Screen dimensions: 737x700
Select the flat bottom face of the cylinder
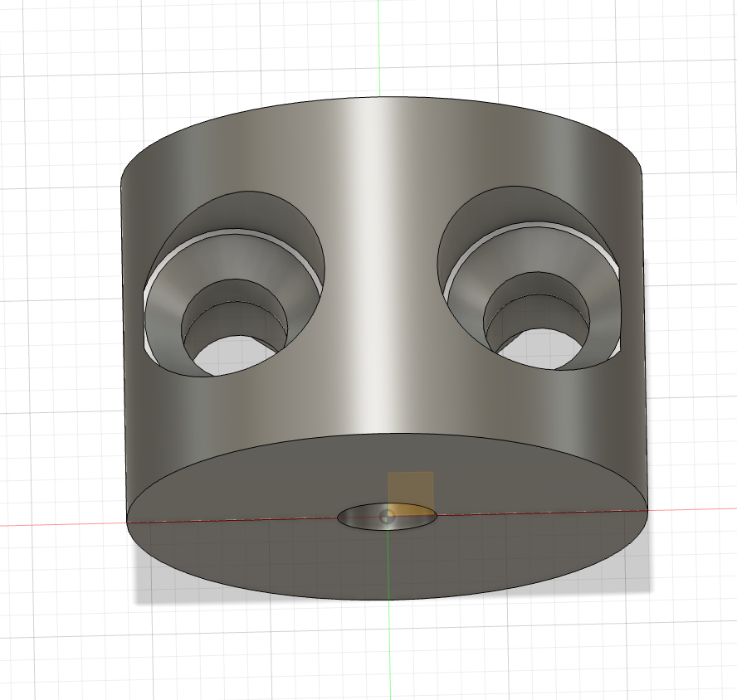[249, 547]
